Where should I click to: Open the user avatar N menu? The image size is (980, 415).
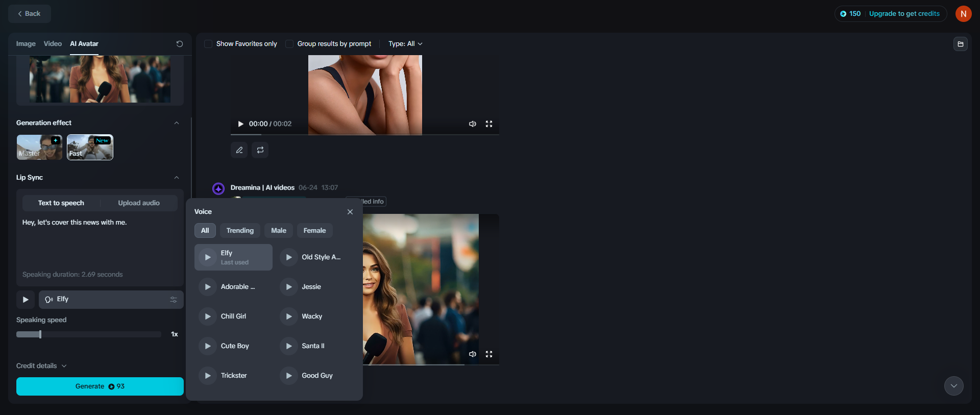click(x=963, y=14)
